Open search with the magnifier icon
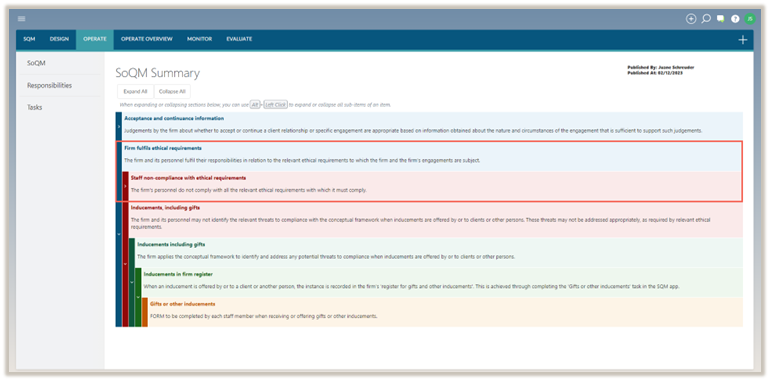The image size is (770, 381). [x=706, y=19]
